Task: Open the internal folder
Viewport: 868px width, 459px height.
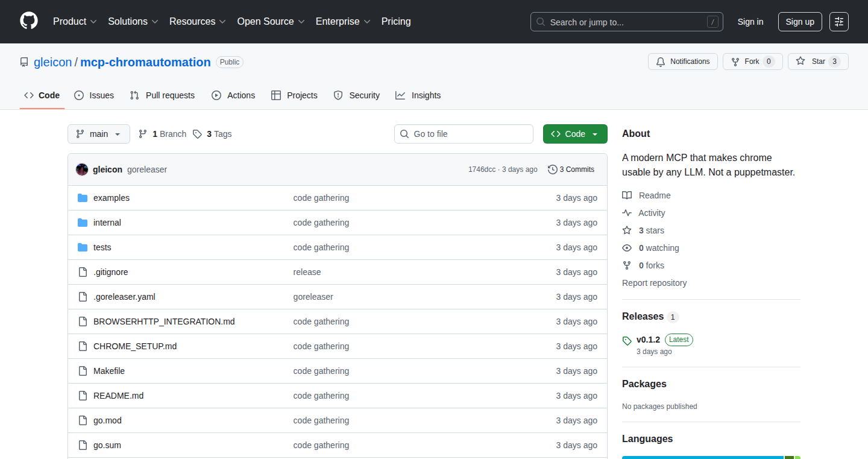Action: coord(107,223)
